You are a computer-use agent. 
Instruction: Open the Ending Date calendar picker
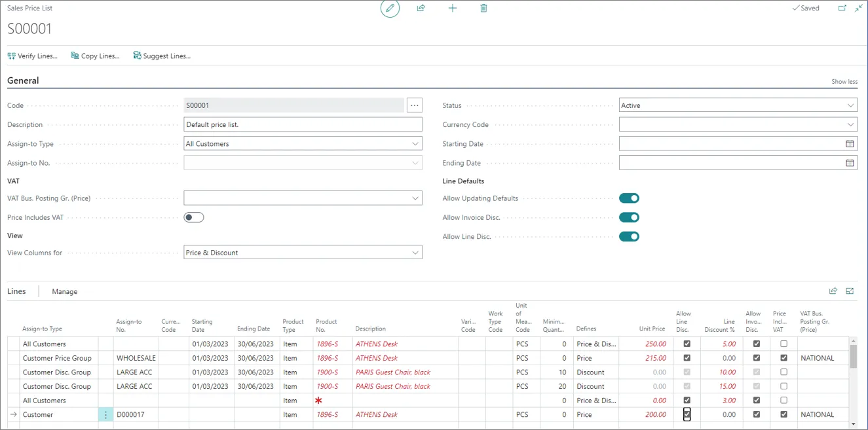coord(850,163)
